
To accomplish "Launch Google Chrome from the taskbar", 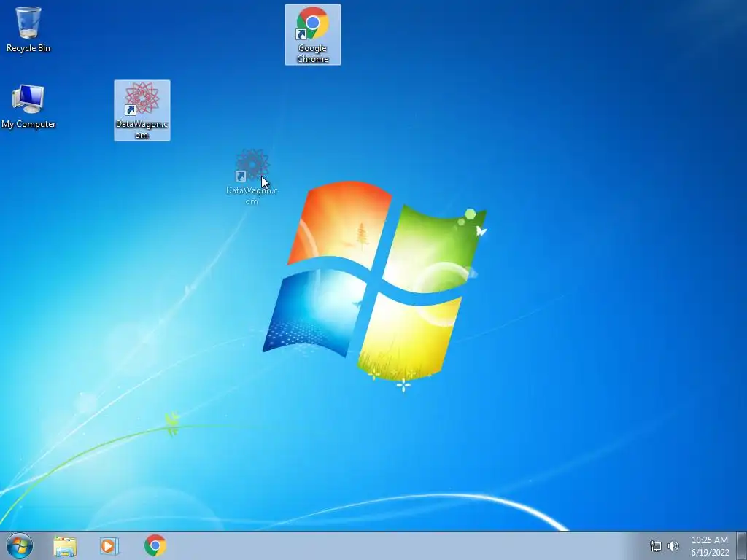I will point(155,545).
